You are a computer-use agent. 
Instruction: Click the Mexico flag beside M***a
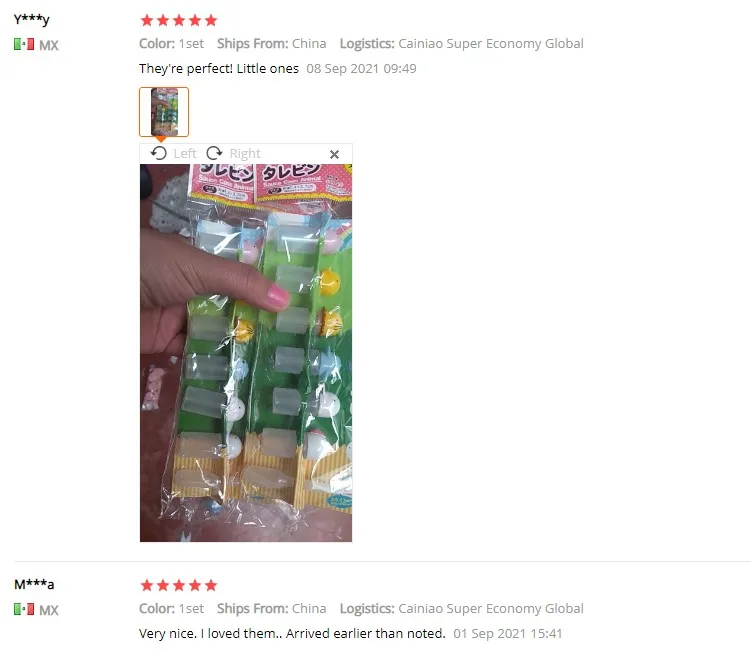click(24, 610)
